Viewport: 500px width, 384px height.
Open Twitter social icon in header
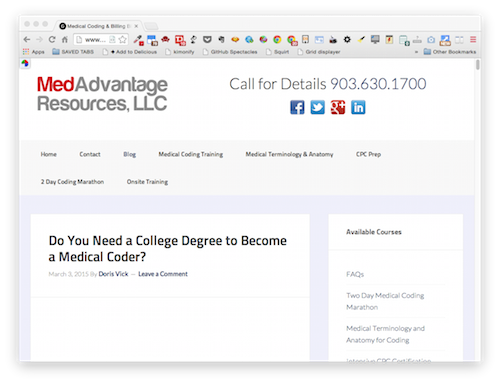click(317, 107)
